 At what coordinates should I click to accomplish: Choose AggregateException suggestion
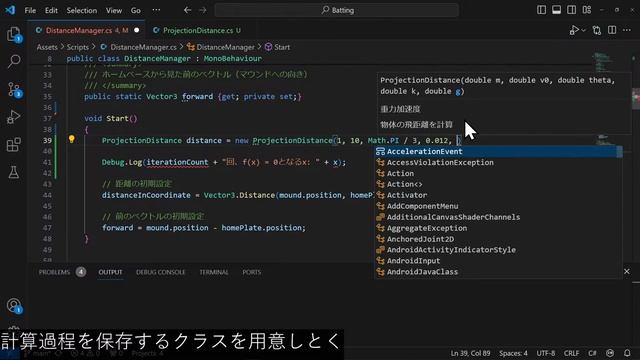[496, 228]
